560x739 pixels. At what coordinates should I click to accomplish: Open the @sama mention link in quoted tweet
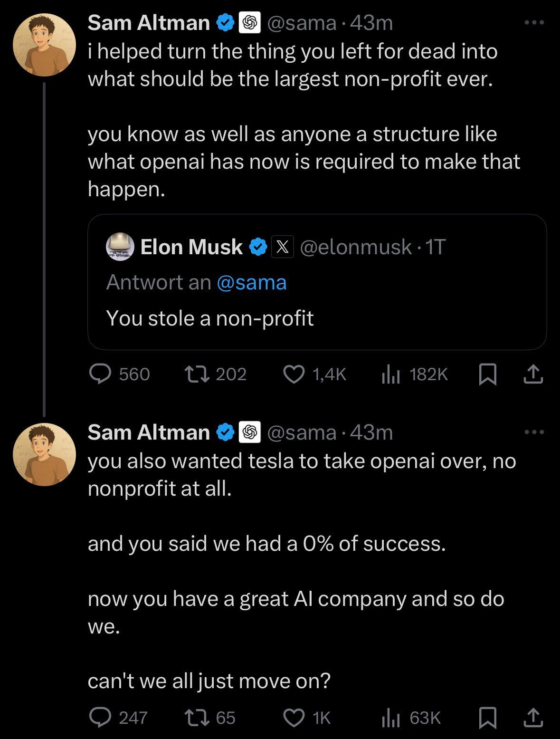(x=252, y=282)
